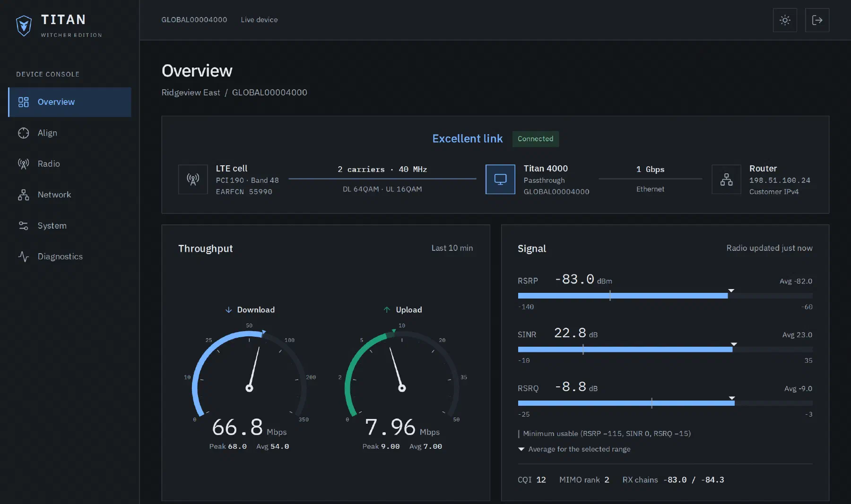Click the 66.8 Mbps download value

(249, 427)
